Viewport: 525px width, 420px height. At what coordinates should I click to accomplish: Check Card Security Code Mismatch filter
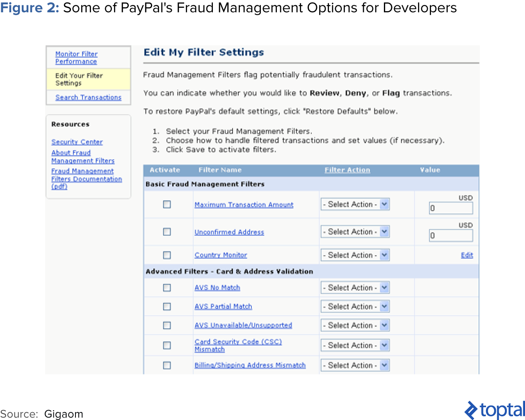[167, 345]
